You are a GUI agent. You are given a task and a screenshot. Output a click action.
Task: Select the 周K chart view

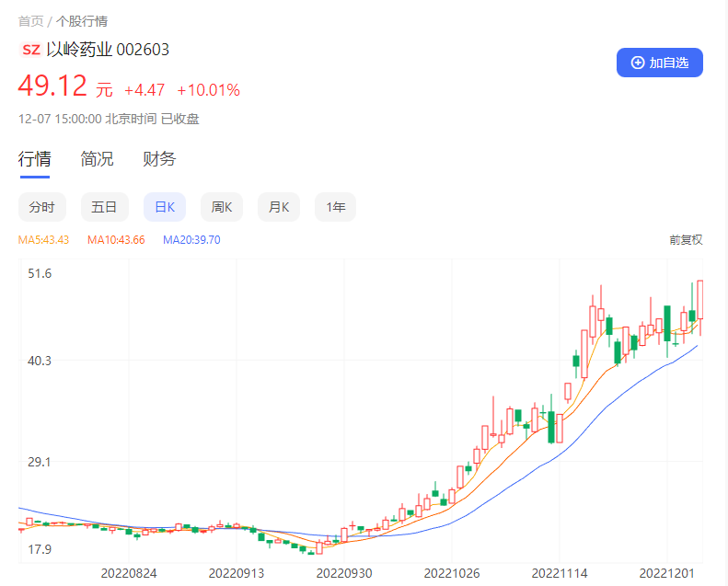(x=222, y=207)
